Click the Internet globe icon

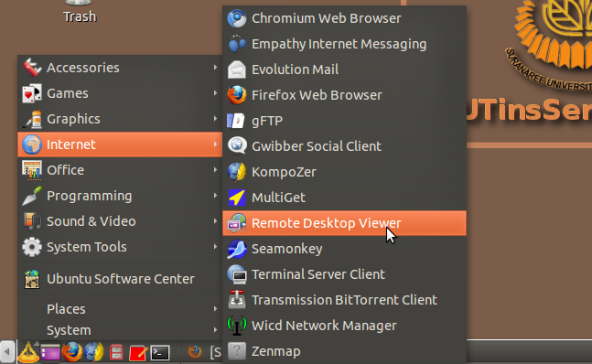[32, 145]
